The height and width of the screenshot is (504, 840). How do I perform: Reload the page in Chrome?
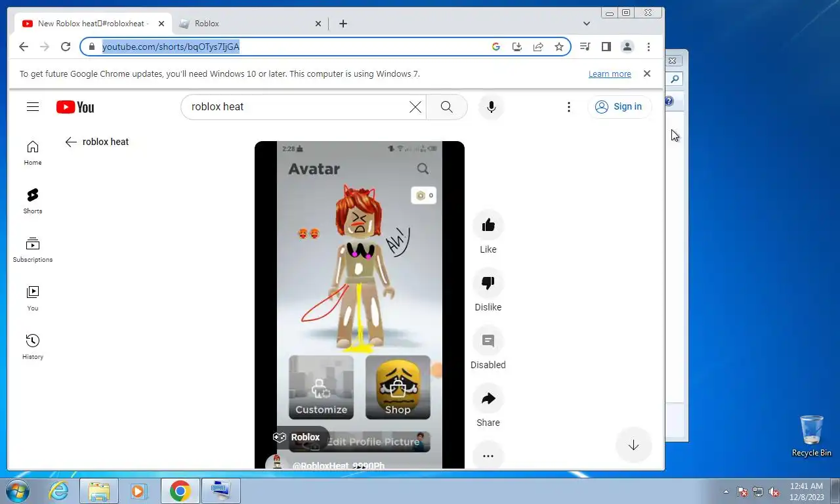[x=66, y=47]
